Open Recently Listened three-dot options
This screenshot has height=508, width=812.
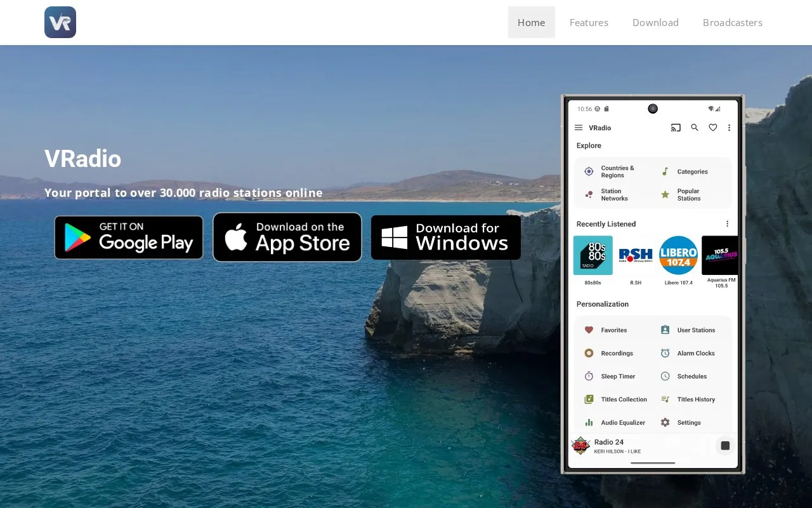pyautogui.click(x=727, y=224)
